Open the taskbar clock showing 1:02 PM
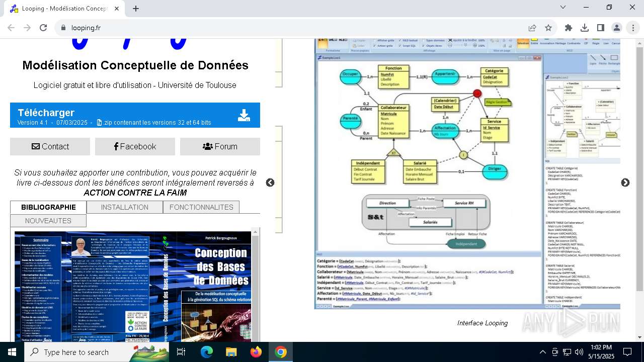Screen dimensions: 644x362 click(x=601, y=352)
